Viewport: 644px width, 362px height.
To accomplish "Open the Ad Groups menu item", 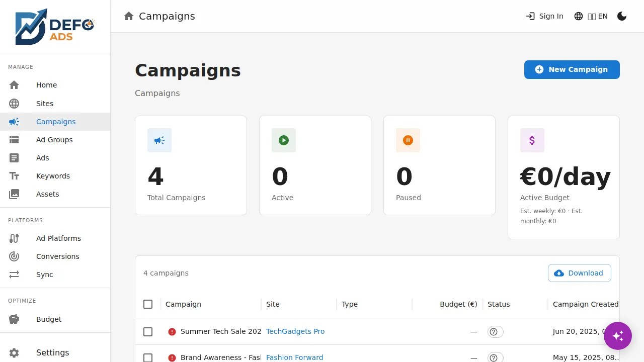I will pyautogui.click(x=55, y=140).
